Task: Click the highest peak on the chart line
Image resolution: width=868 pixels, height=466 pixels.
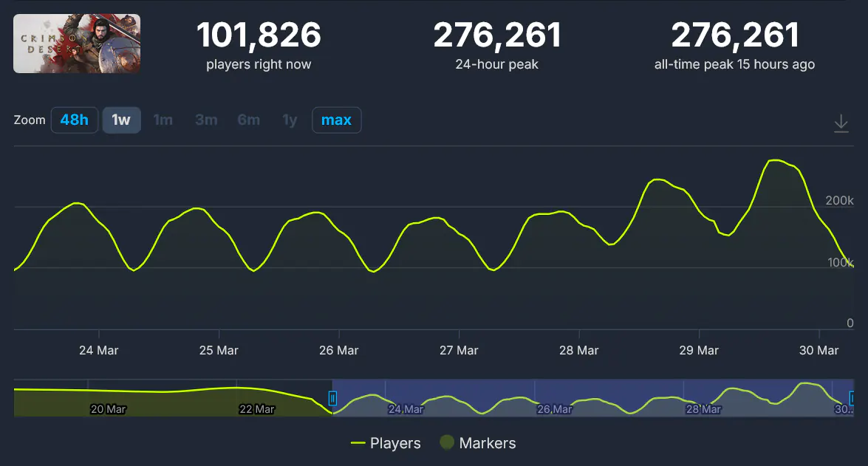Action: [x=774, y=160]
